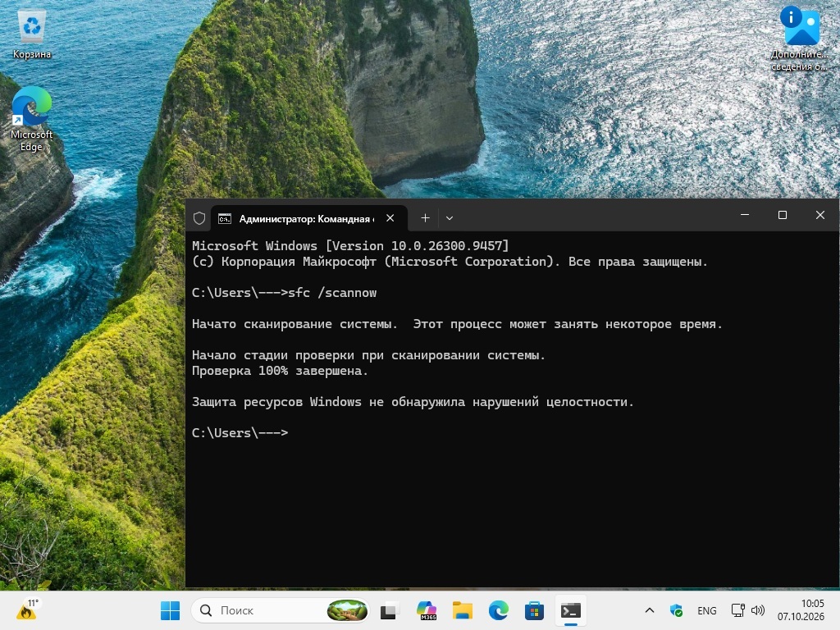Screen dimensions: 840x630
Task: Add a new terminal tab with plus button
Action: [425, 218]
